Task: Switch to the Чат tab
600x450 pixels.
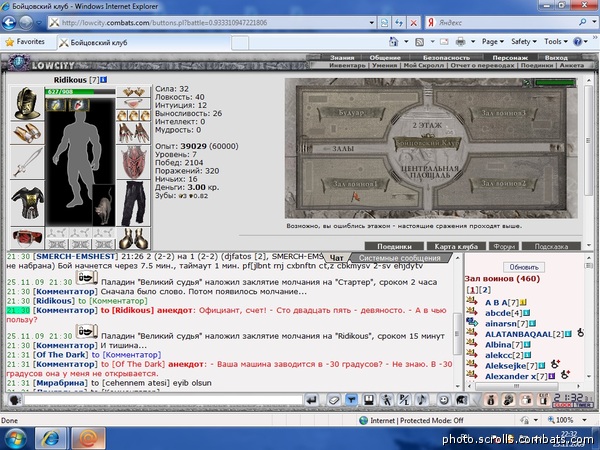Action: [336, 258]
